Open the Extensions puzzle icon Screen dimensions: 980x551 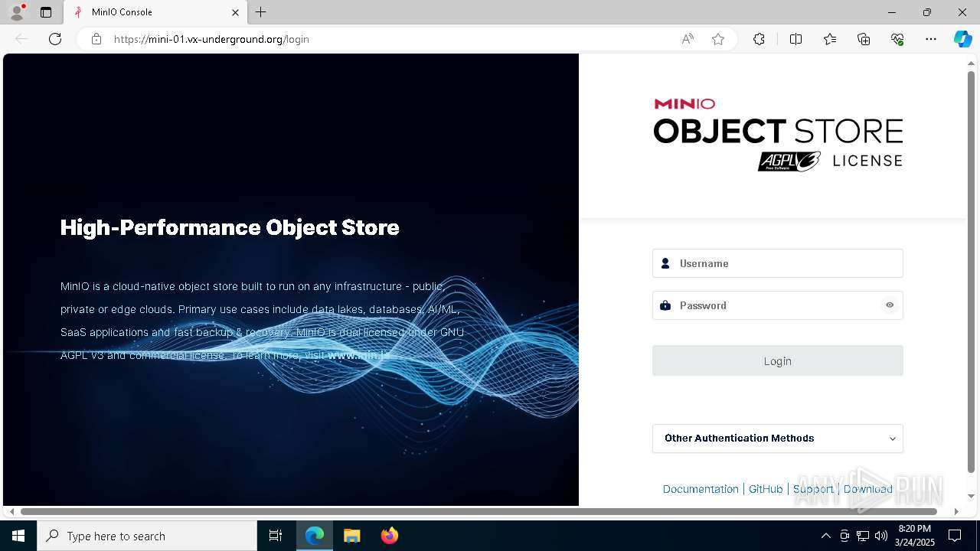759,39
